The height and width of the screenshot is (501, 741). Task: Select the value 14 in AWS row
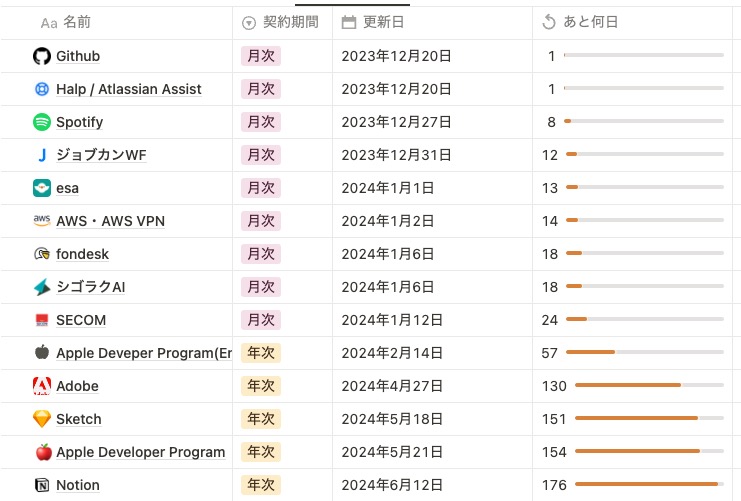click(x=550, y=221)
